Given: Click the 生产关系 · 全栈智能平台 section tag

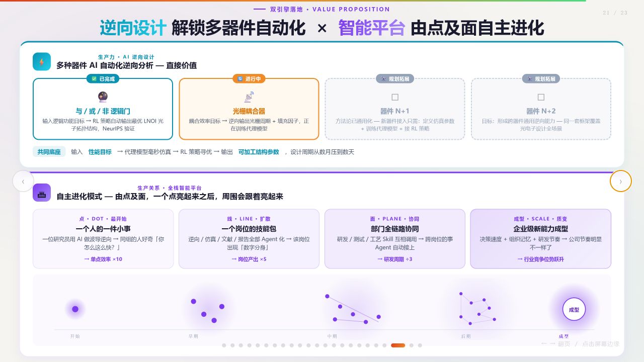Looking at the screenshot, I should point(170,188).
